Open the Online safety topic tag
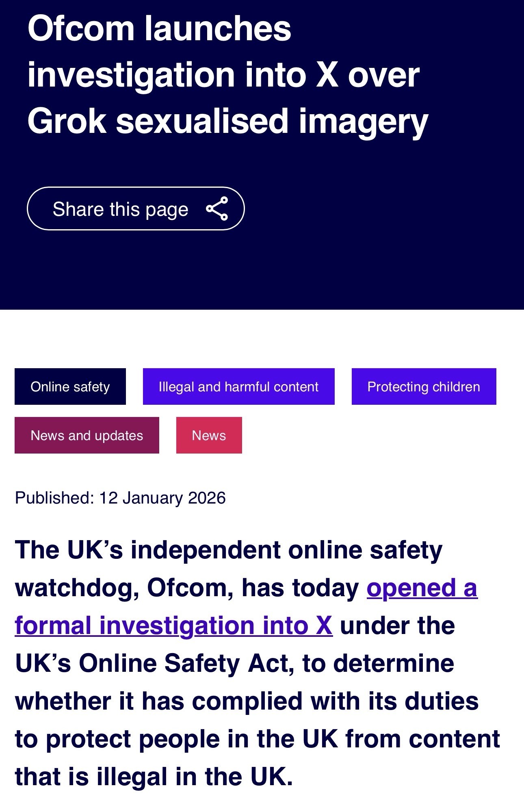Screen dimensions: 524x812 pos(70,386)
